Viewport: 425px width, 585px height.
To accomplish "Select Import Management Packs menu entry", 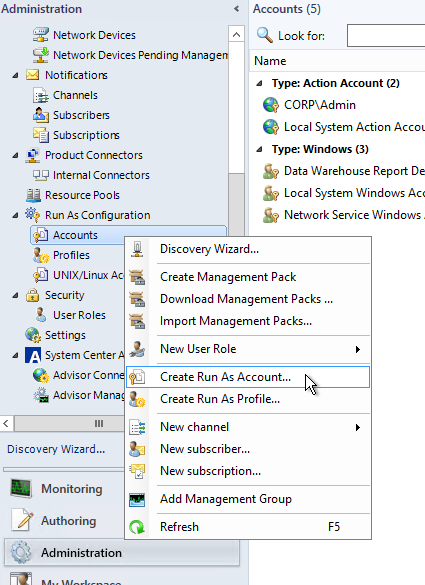I will pyautogui.click(x=248, y=321).
